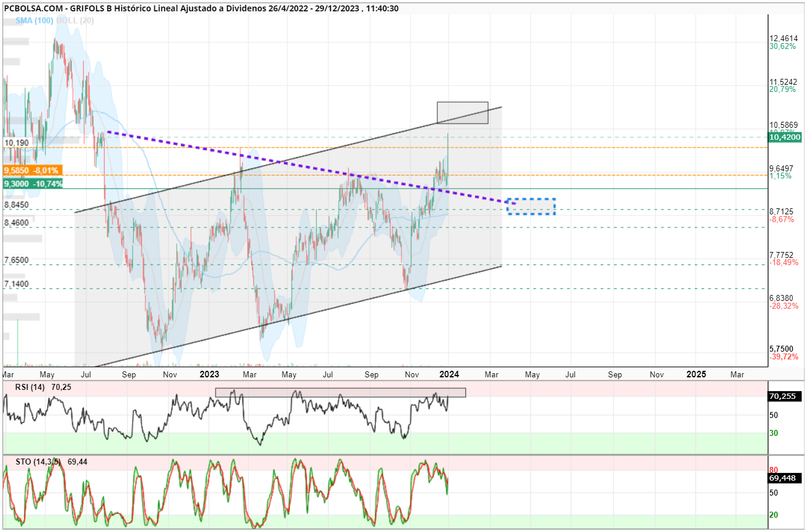Viewport: 807px width, 532px height.
Task: Click the PCBOLSA.COM GRIFOLS B chart title
Action: click(201, 8)
